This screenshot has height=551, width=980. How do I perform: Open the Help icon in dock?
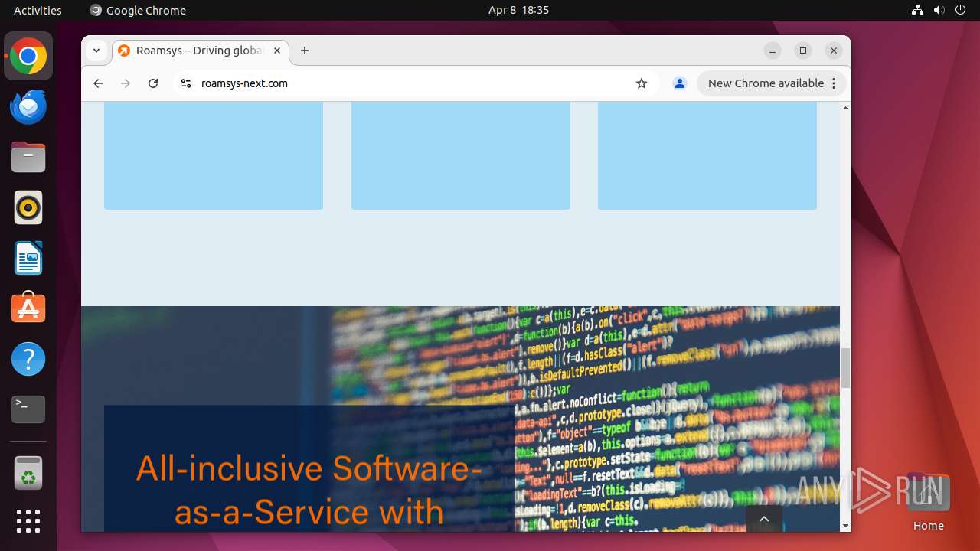28,359
